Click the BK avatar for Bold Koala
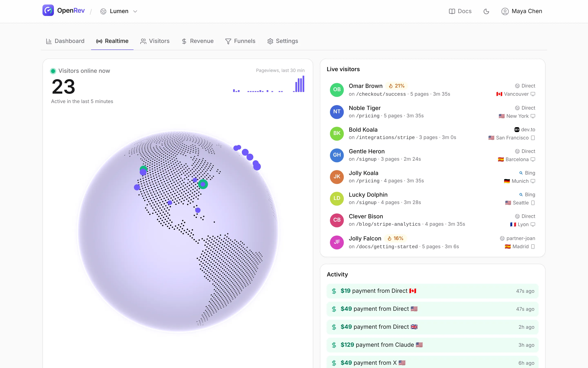 337,133
